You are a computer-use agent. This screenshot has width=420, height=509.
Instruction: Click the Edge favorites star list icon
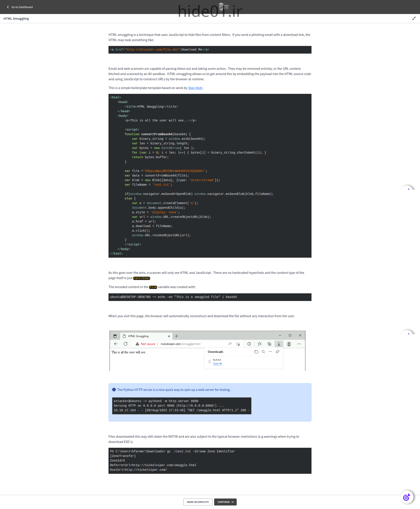pyautogui.click(x=260, y=344)
